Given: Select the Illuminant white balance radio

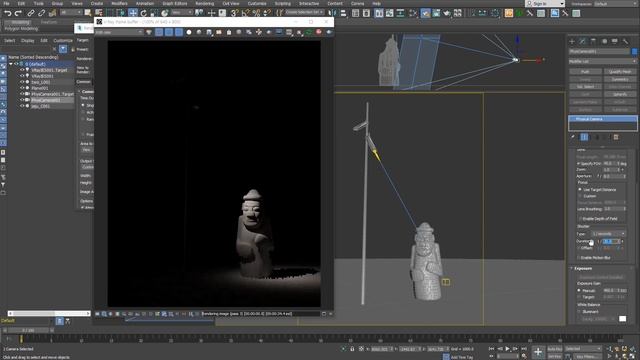Looking at the screenshot, I should (580, 311).
